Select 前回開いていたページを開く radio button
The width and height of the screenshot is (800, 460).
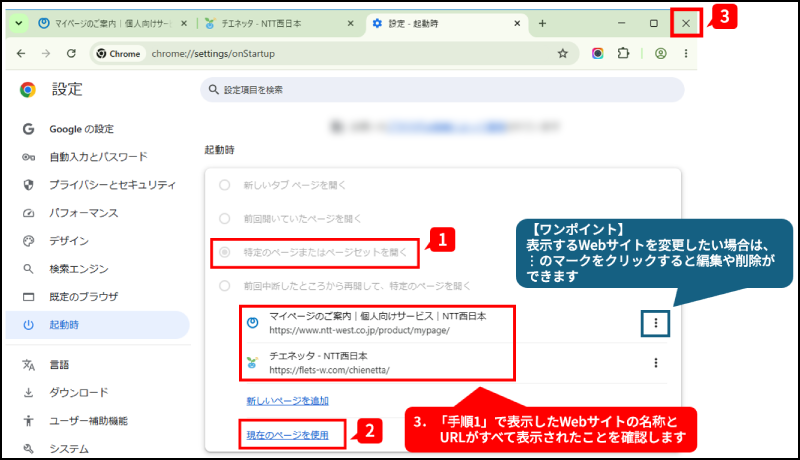pos(224,219)
